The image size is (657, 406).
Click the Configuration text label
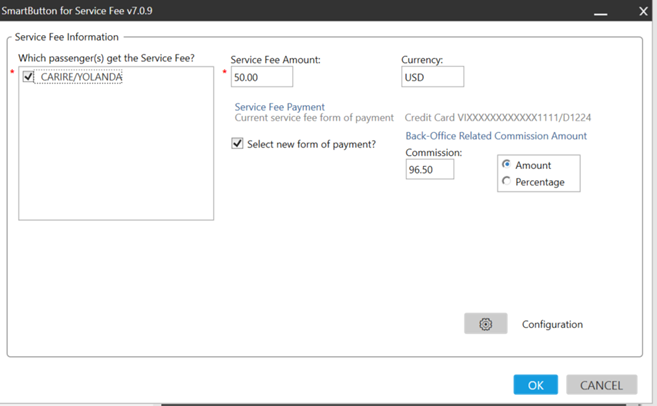552,325
